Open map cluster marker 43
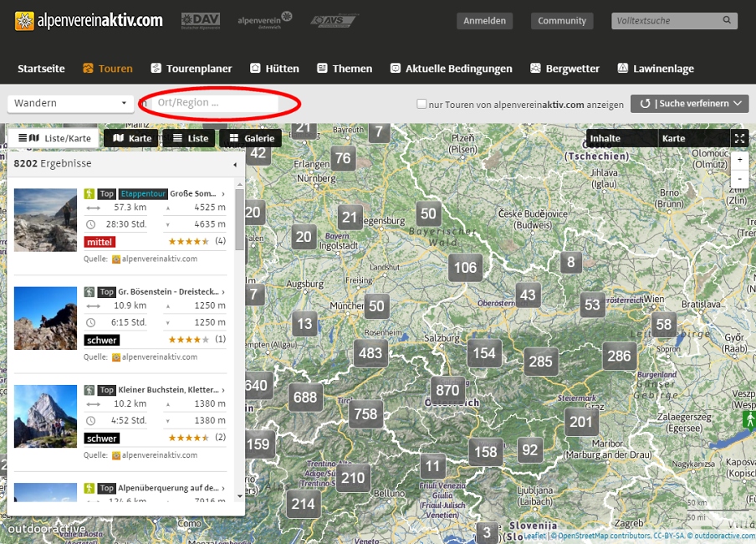756x544 pixels. coord(528,295)
